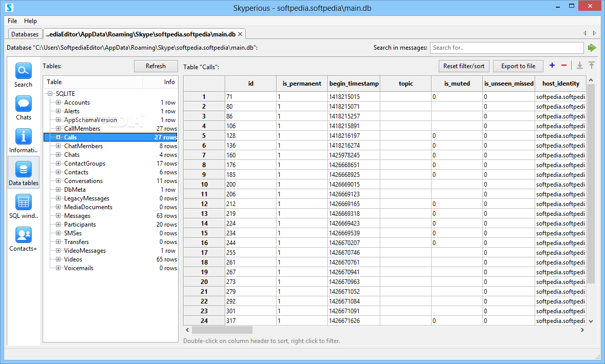
Task: Click the is_permanent column header
Action: (x=302, y=84)
